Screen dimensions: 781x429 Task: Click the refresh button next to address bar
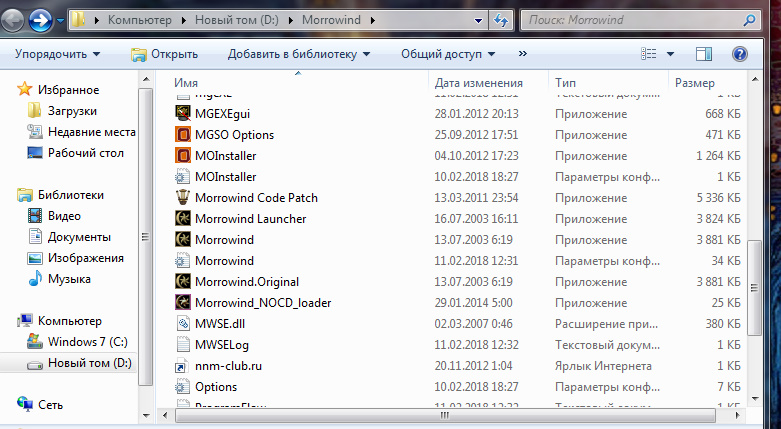coord(501,20)
